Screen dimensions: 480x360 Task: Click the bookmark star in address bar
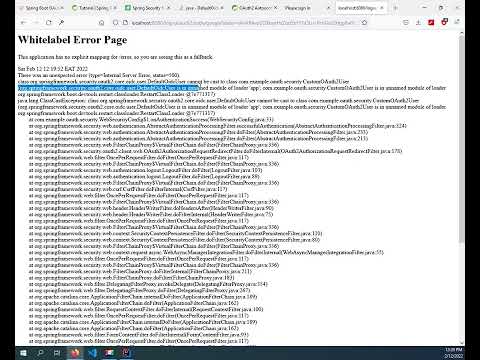pos(364,23)
